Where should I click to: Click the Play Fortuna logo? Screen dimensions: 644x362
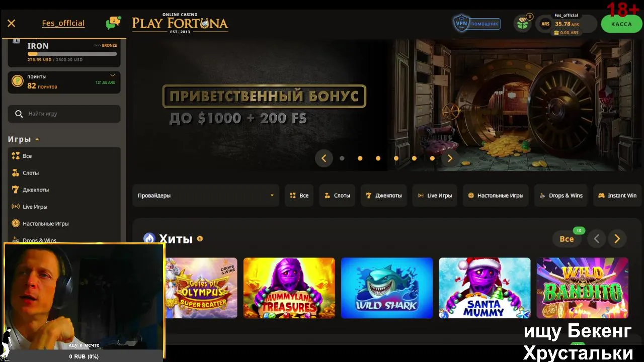(x=180, y=23)
